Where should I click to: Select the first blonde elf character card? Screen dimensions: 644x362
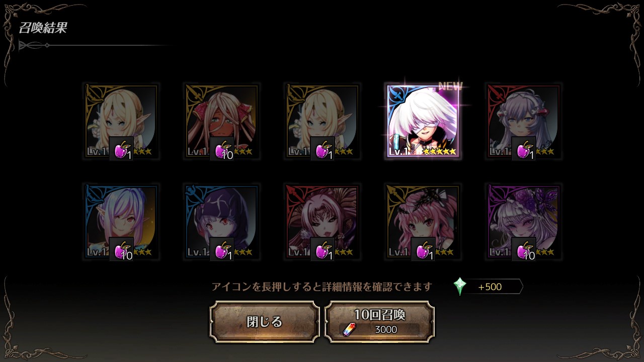tap(121, 121)
